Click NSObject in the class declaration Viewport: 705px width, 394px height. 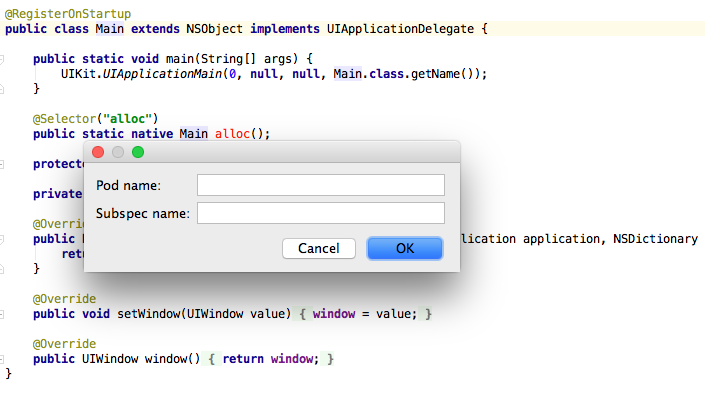(x=214, y=29)
